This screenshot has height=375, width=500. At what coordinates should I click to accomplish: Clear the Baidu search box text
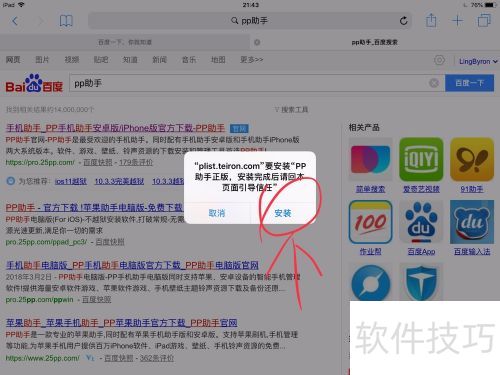click(434, 83)
